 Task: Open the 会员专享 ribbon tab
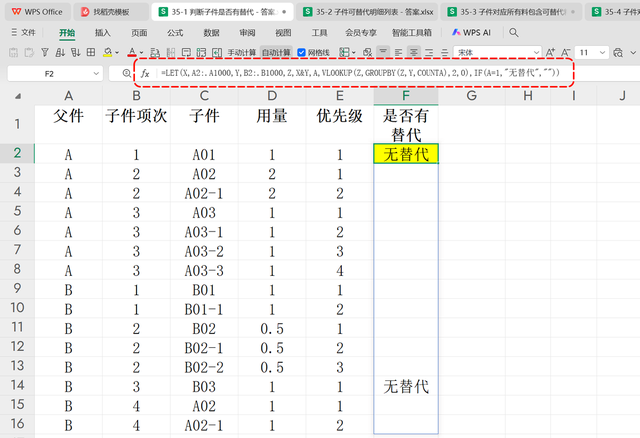coord(361,33)
